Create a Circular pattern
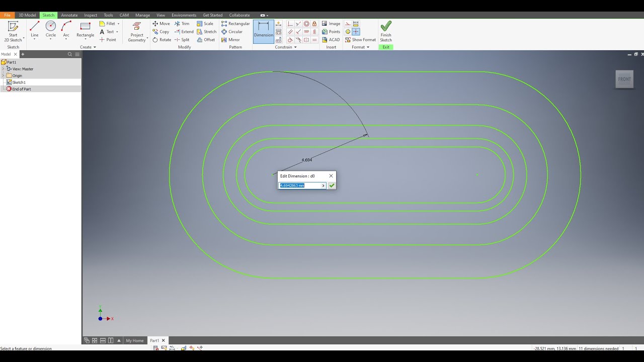Screen dimensions: 644x362 tap(232, 32)
